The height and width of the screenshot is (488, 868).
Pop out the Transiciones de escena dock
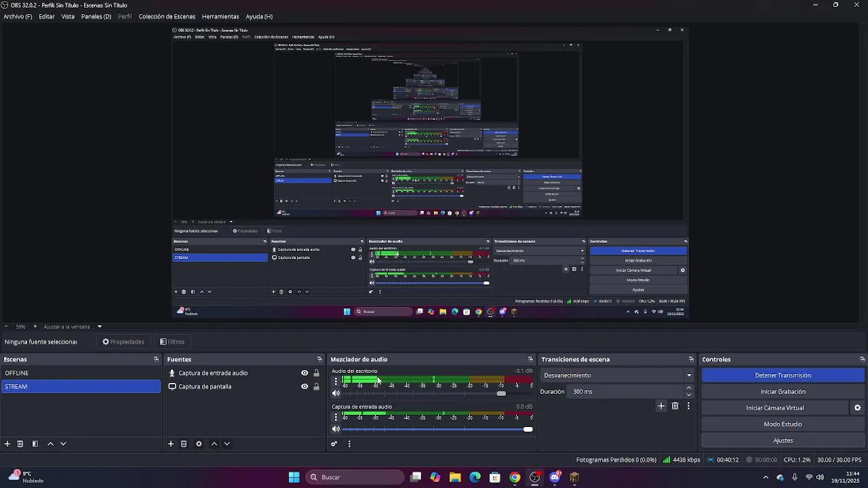point(691,359)
